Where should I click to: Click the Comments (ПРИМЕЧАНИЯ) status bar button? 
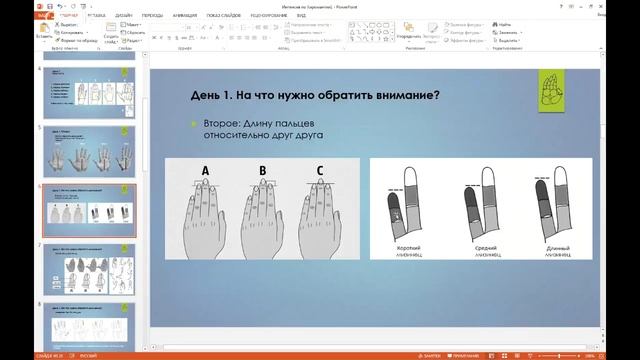tap(464, 356)
